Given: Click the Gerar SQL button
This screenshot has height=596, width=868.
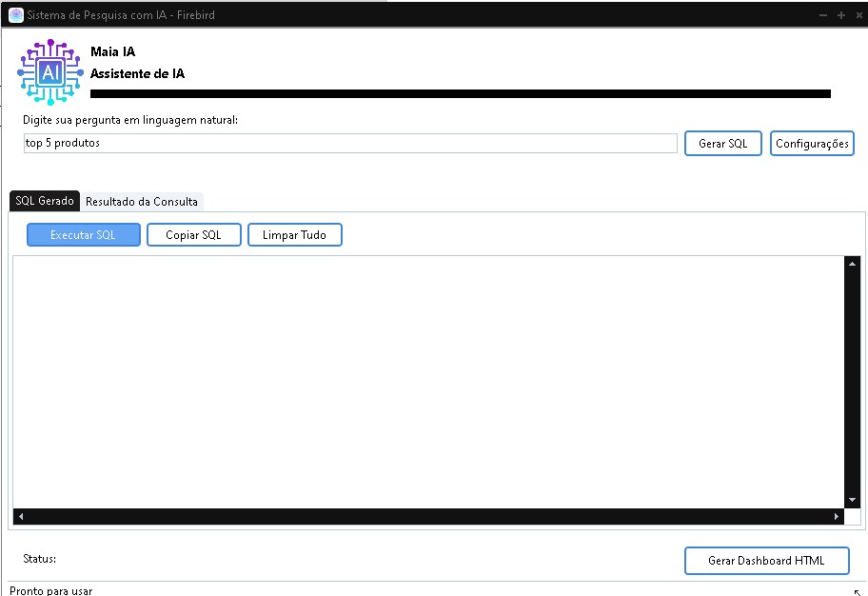Looking at the screenshot, I should coord(723,144).
